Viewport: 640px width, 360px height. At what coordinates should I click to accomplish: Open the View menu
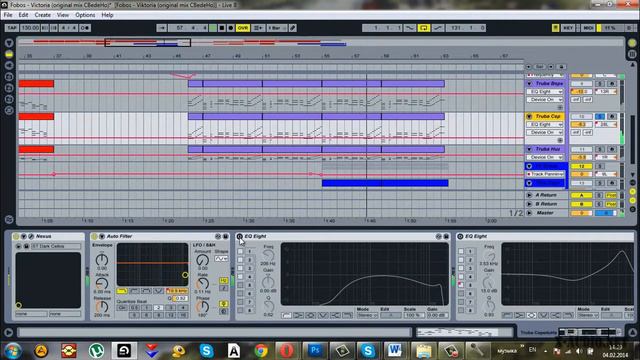(x=62, y=15)
